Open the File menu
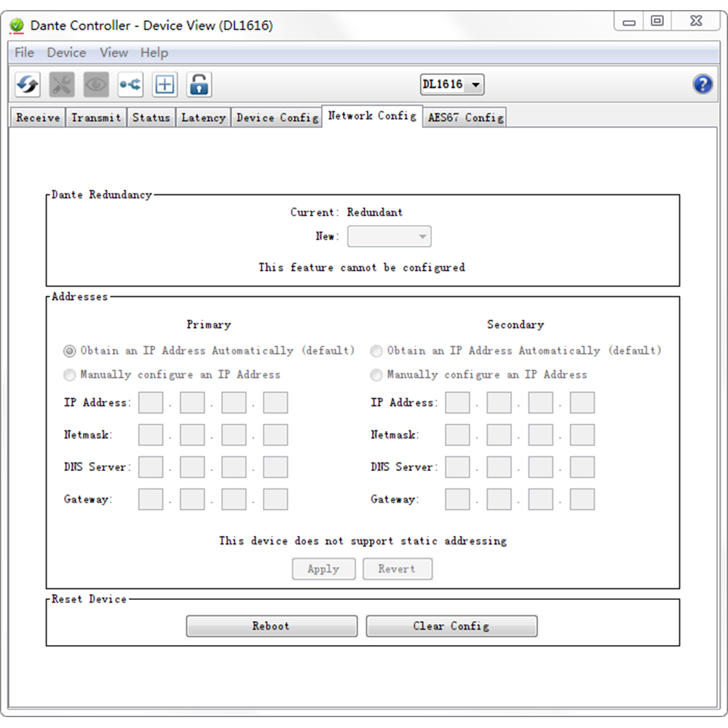The image size is (728, 728). click(x=24, y=52)
